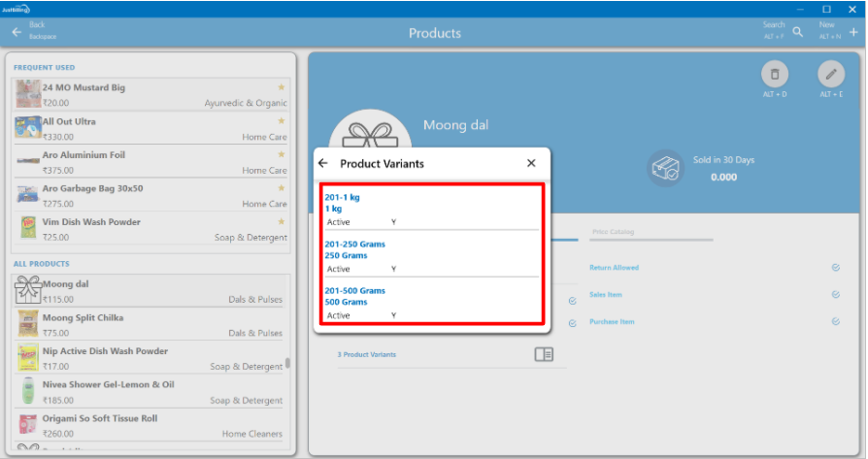Click the 3 Product Variants link

pyautogui.click(x=367, y=355)
